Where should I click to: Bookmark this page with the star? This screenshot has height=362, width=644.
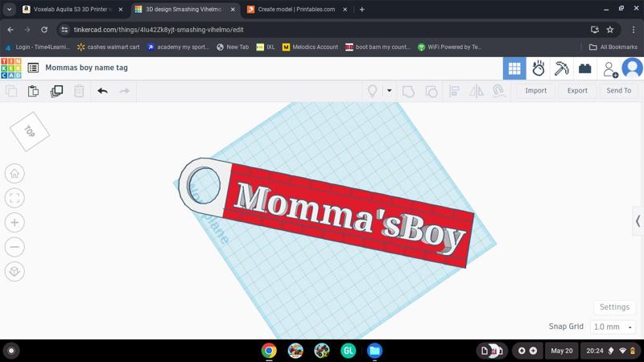610,30
